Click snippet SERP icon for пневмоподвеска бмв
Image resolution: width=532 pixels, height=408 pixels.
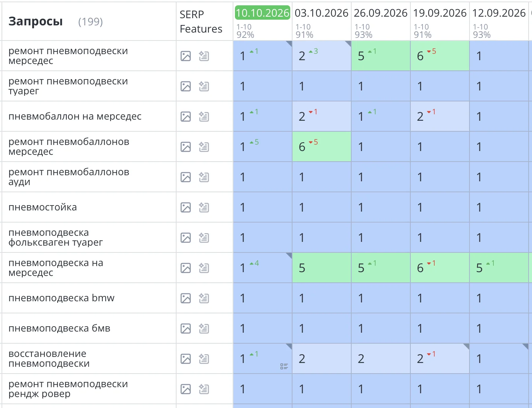(204, 329)
